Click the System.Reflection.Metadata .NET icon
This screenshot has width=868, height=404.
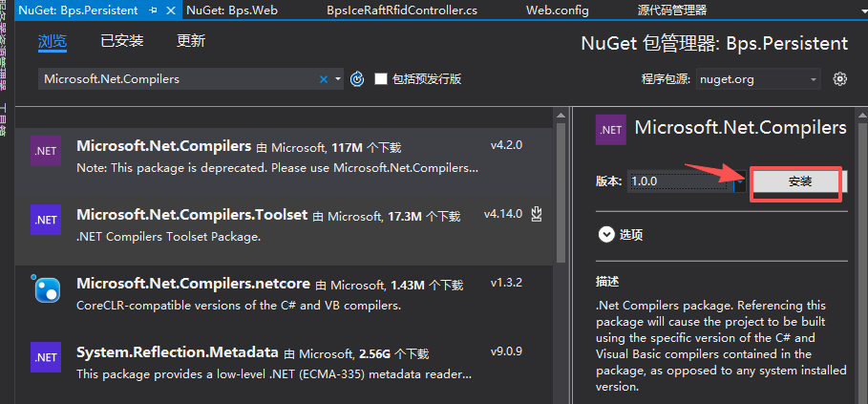[x=46, y=357]
